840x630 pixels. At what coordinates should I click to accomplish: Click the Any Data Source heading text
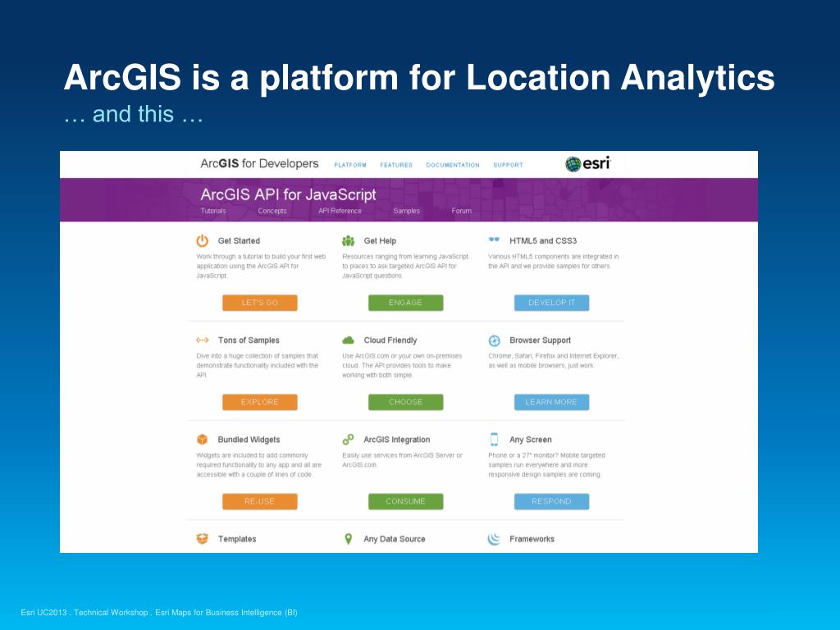(395, 539)
